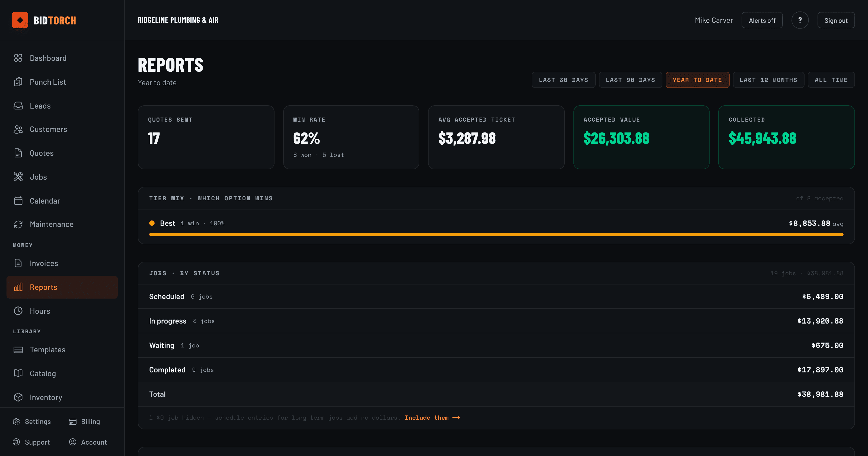Open Leads via its inbox icon
Screen dimensions: 868x456
18,106
